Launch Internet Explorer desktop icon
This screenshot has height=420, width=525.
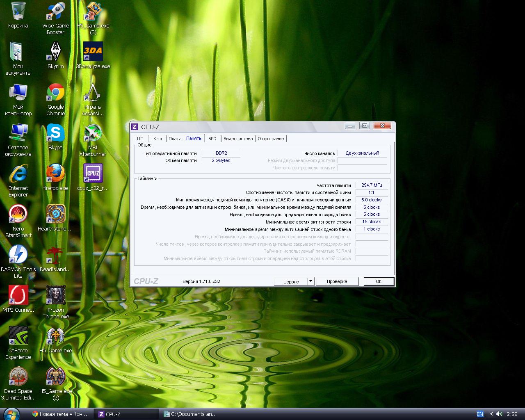(18, 180)
